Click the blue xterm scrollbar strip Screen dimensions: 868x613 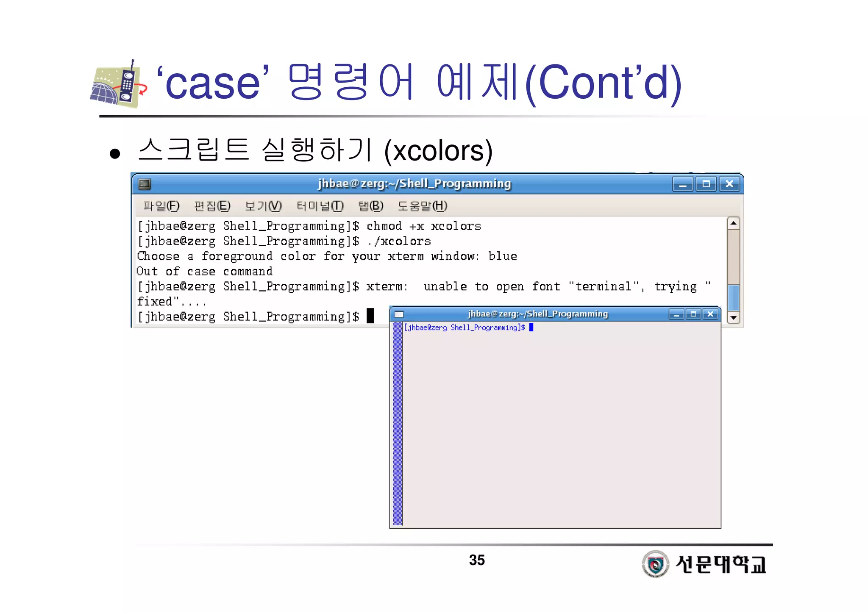tap(398, 424)
